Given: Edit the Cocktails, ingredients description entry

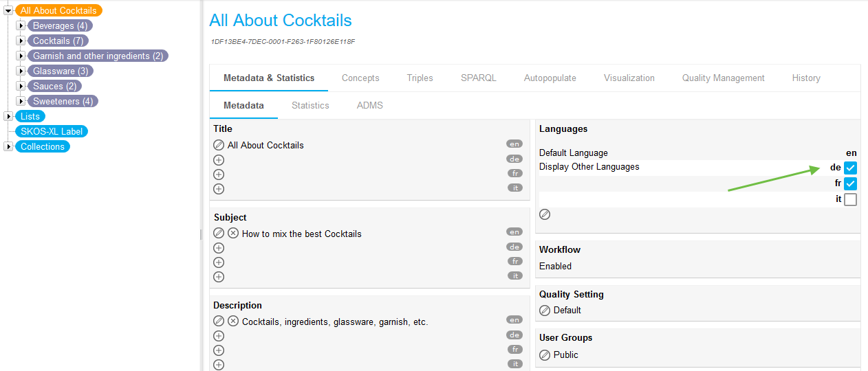Looking at the screenshot, I should click(219, 322).
